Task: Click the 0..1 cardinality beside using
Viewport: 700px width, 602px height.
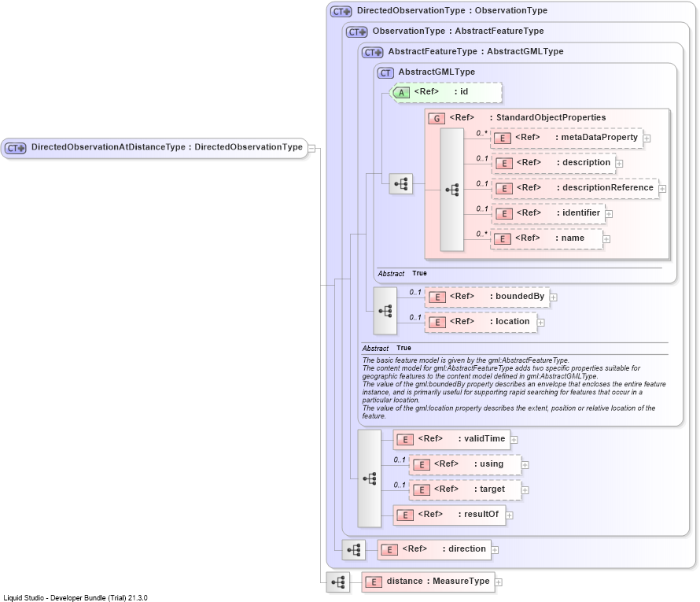Action: point(400,460)
